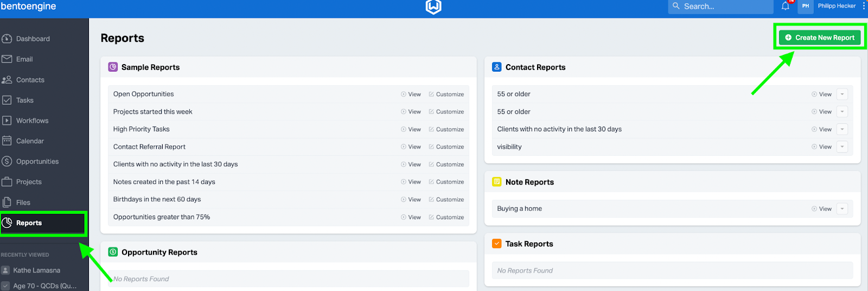This screenshot has height=291, width=868.
Task: Customize Notes created in past 14 days
Action: [446, 182]
